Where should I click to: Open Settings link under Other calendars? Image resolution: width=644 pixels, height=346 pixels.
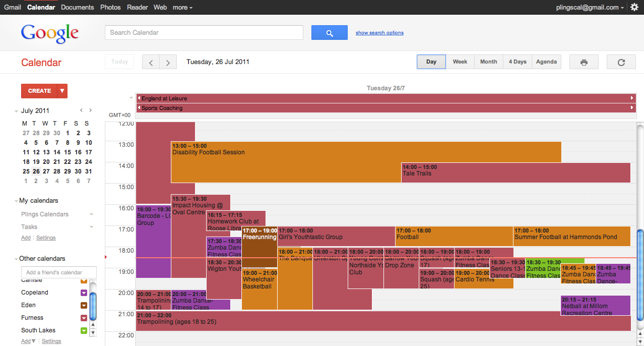[51, 341]
